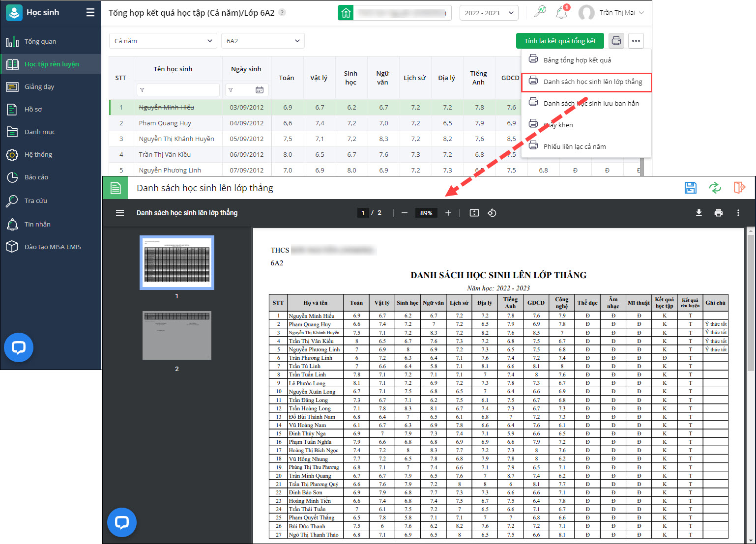Open the Cả năm semester dropdown
This screenshot has height=544, width=756.
pos(163,41)
